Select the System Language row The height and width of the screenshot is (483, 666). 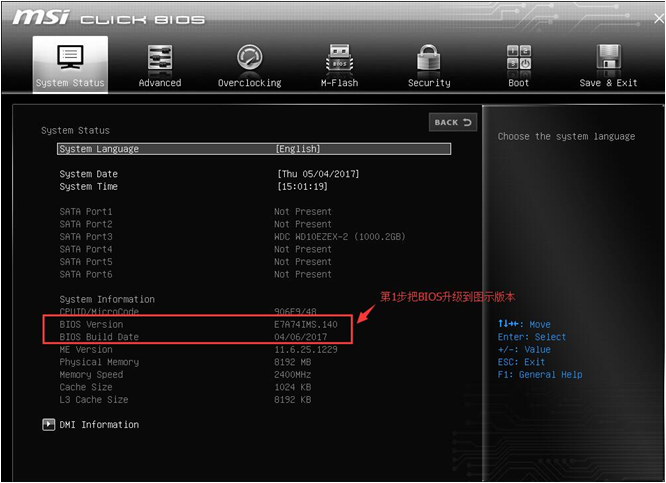(x=254, y=149)
